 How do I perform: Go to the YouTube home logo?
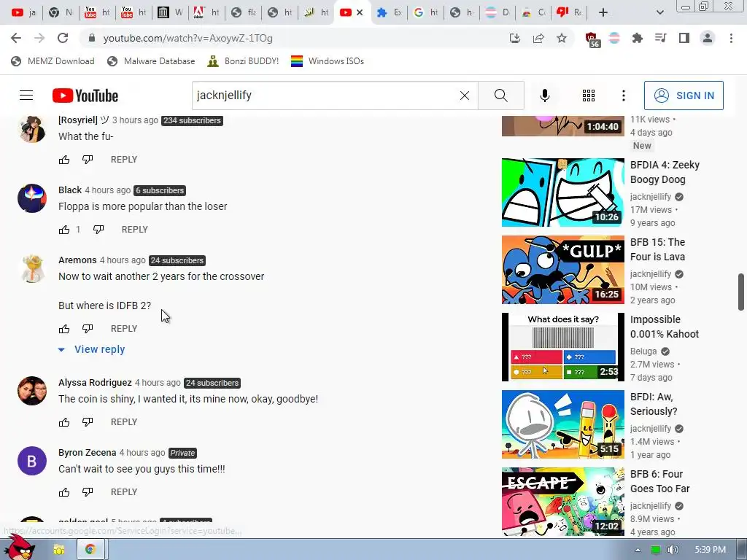click(x=85, y=96)
